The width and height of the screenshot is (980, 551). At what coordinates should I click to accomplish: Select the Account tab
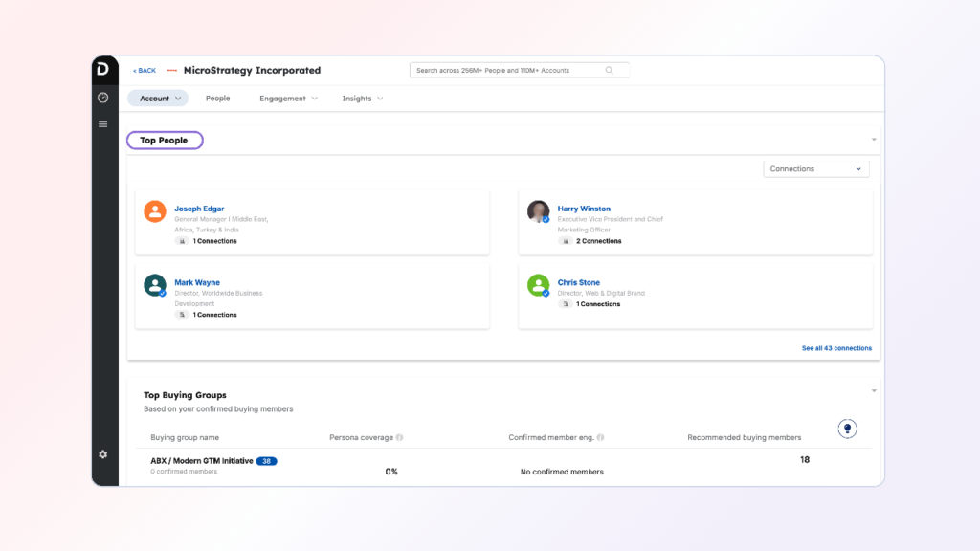158,99
